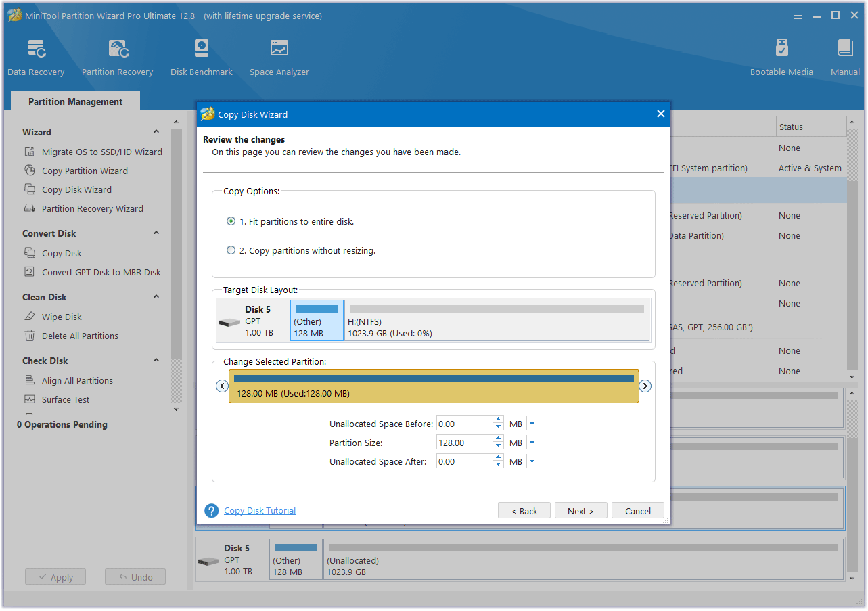Switch to Partition Management tab

pos(75,101)
